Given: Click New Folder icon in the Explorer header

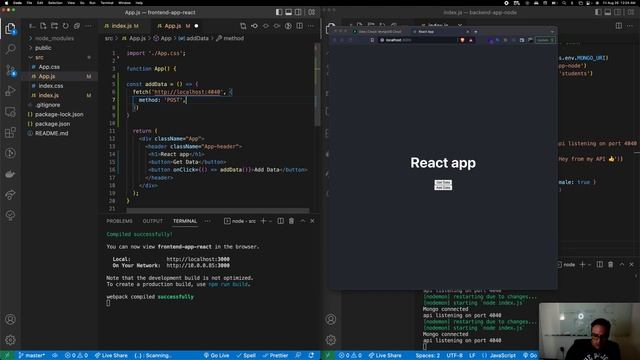Looking at the screenshot, I should (54, 26).
